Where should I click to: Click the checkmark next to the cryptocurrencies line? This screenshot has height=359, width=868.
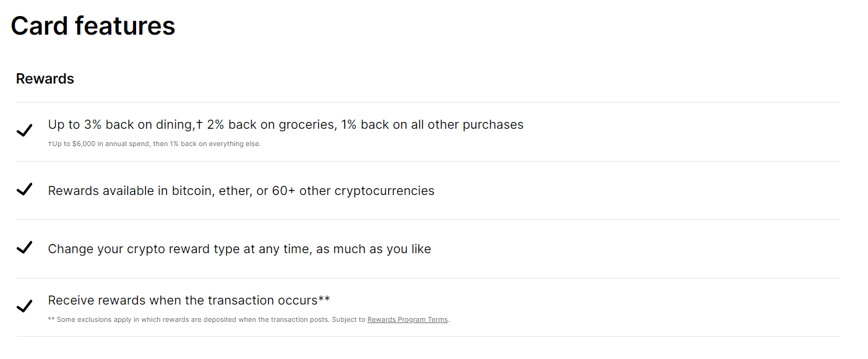(24, 189)
